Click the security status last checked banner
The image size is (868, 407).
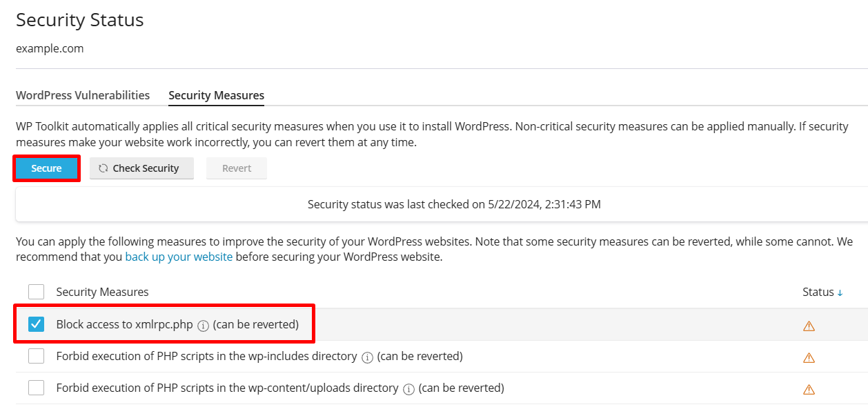[x=454, y=204]
